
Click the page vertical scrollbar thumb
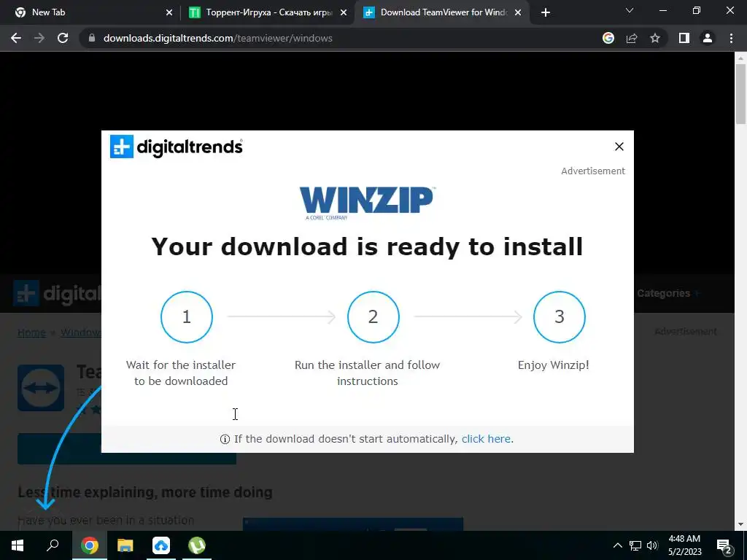741,93
